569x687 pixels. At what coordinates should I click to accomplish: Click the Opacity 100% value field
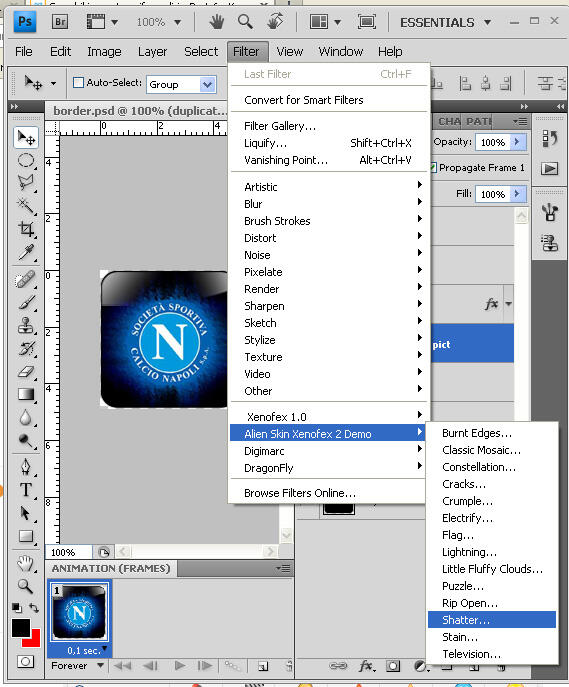[x=493, y=142]
